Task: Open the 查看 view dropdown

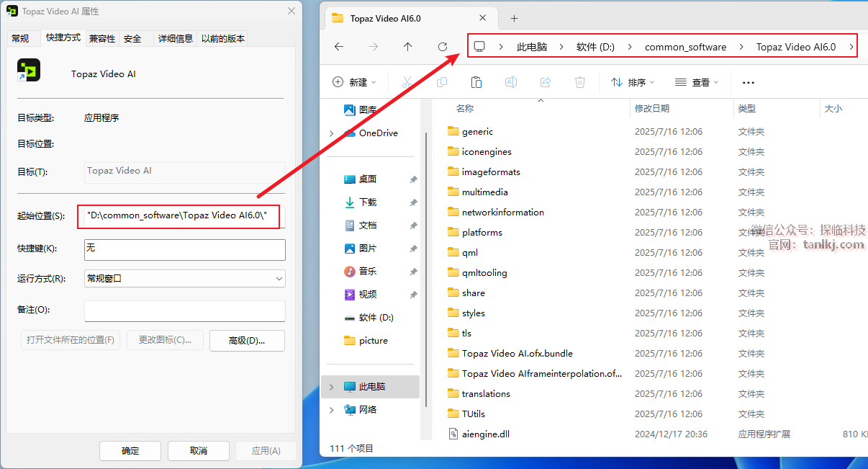Action: click(x=697, y=82)
